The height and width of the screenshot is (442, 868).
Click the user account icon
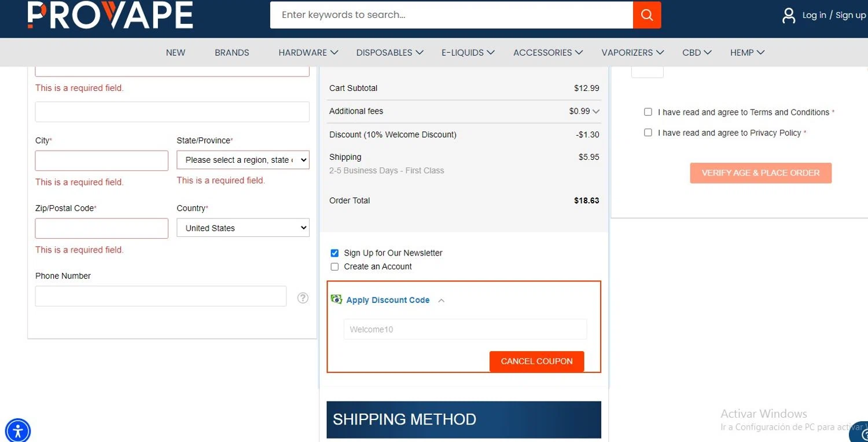tap(789, 16)
